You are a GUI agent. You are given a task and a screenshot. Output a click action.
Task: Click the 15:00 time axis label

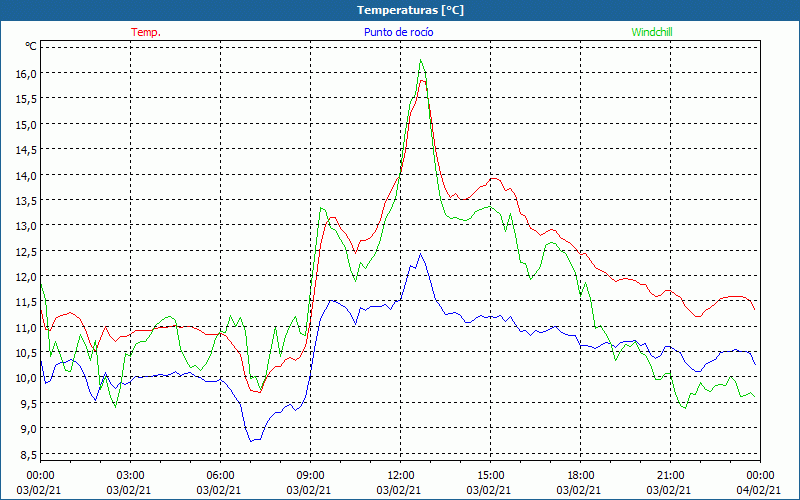tap(490, 475)
